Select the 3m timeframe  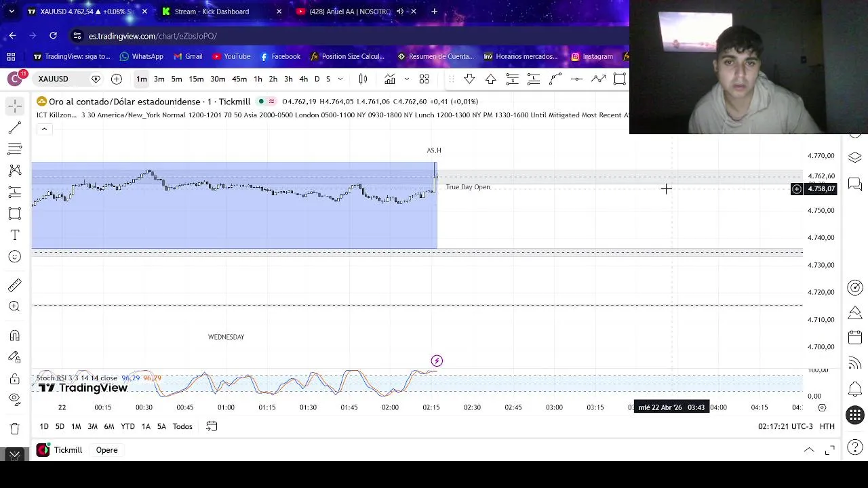(x=159, y=79)
